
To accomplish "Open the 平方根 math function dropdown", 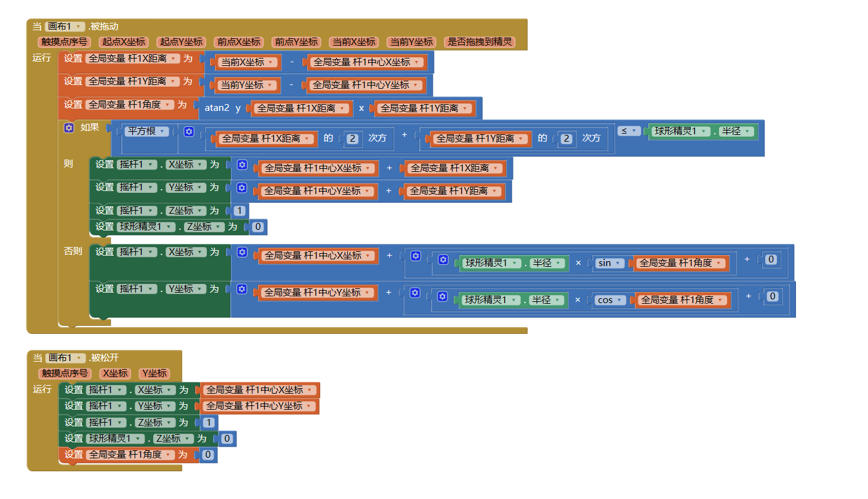I will tap(147, 131).
